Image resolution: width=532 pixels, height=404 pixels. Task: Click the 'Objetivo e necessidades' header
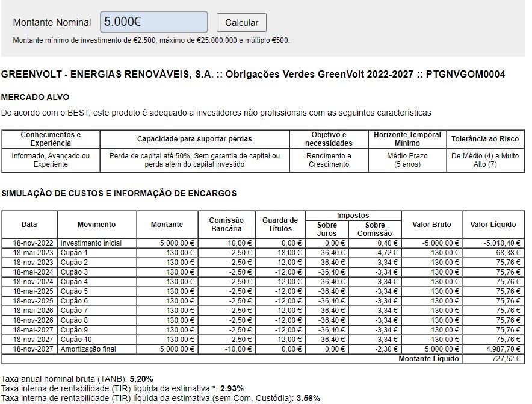pos(329,139)
